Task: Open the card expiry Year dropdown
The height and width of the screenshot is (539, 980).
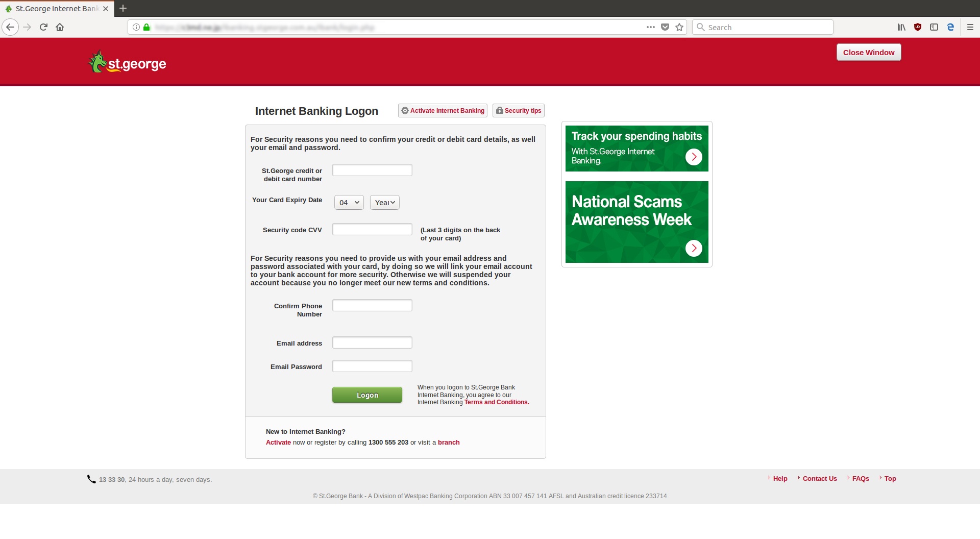Action: (384, 202)
